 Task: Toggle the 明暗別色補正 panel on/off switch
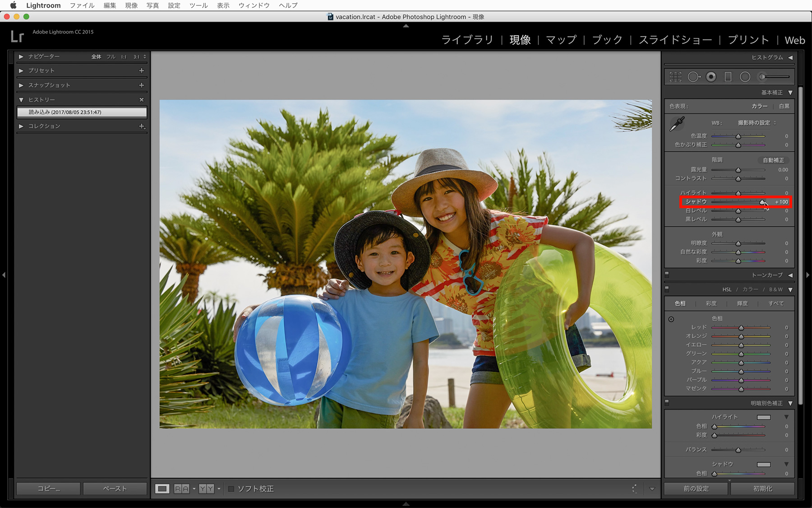pos(667,402)
